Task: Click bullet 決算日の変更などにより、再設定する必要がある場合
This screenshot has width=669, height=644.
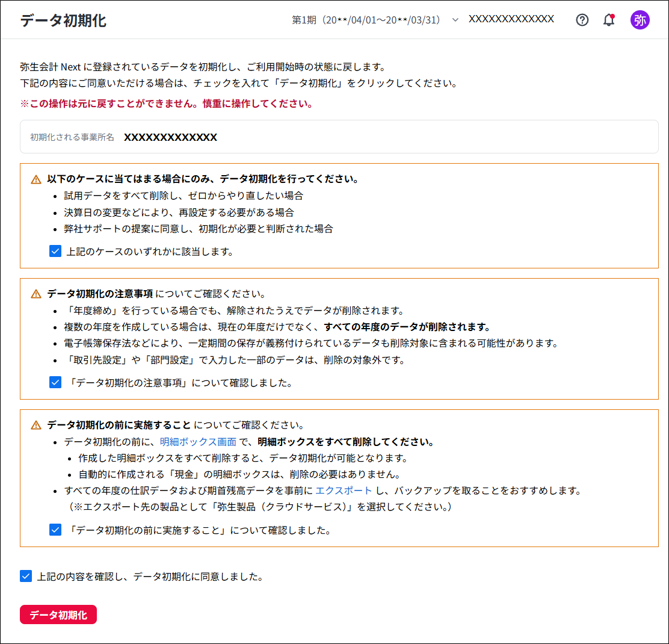Action: click(179, 212)
